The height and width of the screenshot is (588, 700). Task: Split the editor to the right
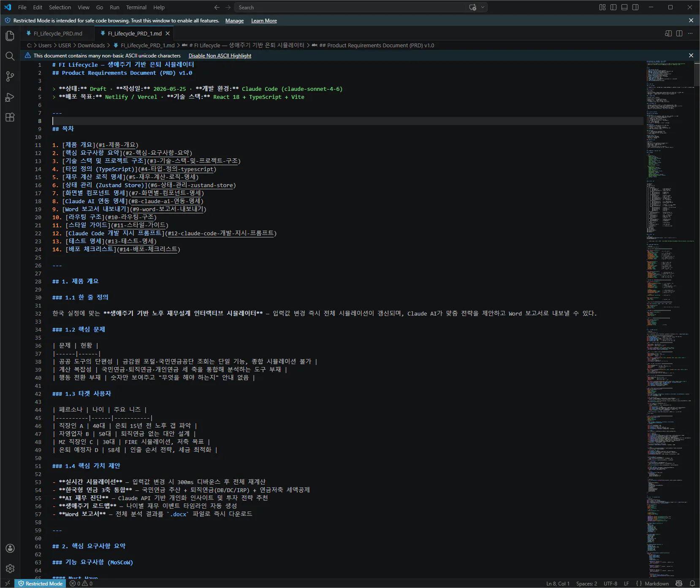pyautogui.click(x=679, y=33)
